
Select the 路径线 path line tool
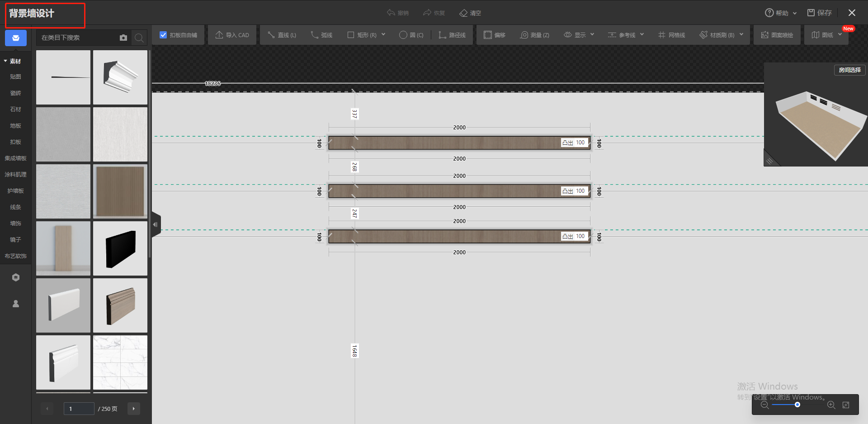point(452,35)
